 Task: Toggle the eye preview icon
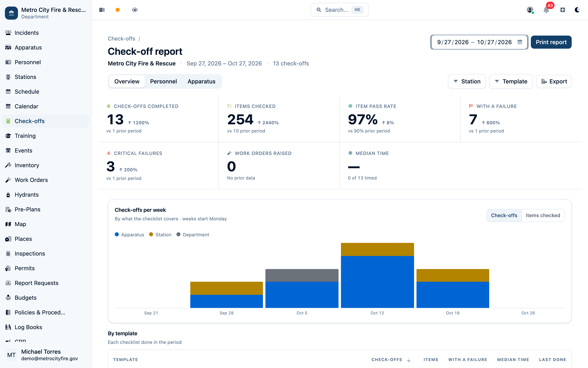pos(135,10)
